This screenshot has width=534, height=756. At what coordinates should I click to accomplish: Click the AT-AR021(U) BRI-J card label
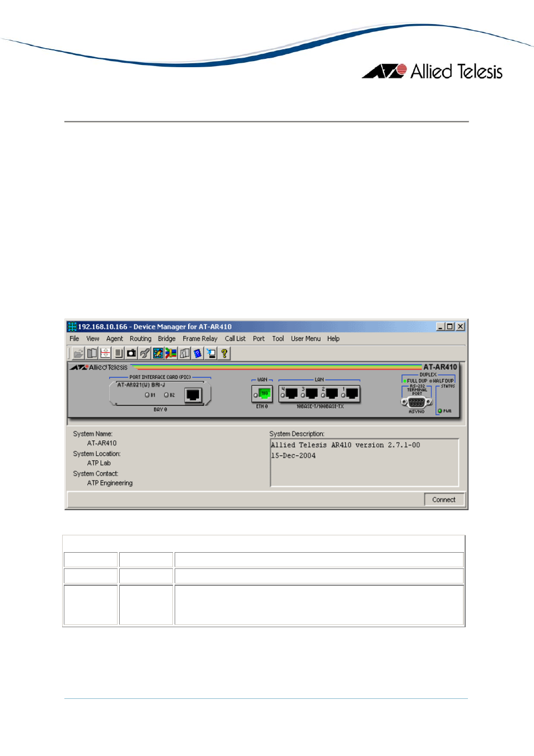(x=141, y=385)
